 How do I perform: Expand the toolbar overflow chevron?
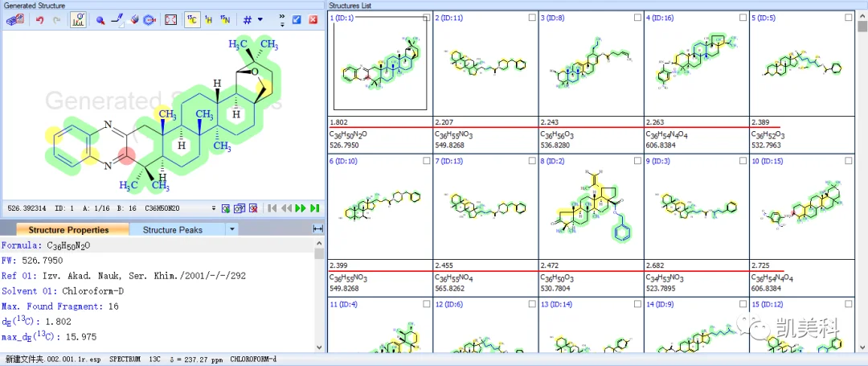pos(282,20)
